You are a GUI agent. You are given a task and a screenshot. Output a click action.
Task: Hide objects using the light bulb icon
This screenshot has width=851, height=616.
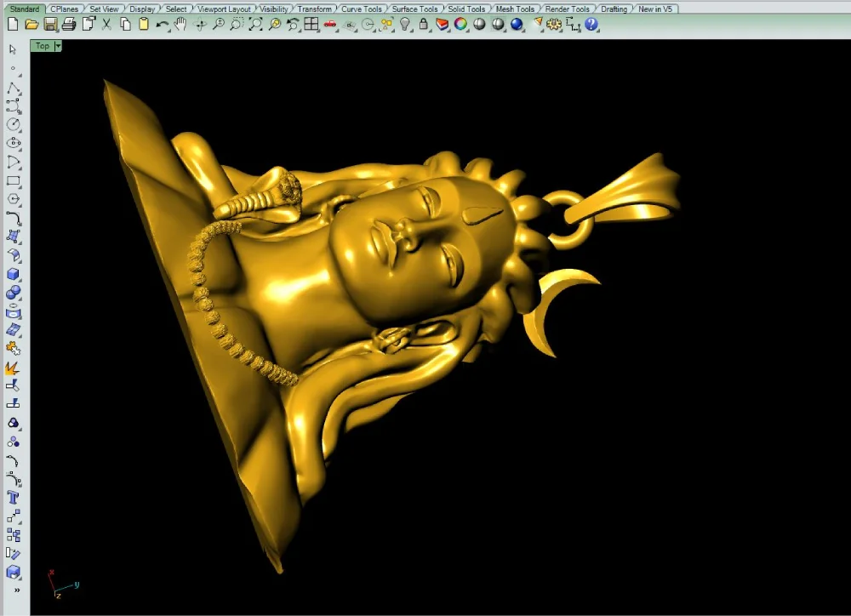click(x=405, y=24)
